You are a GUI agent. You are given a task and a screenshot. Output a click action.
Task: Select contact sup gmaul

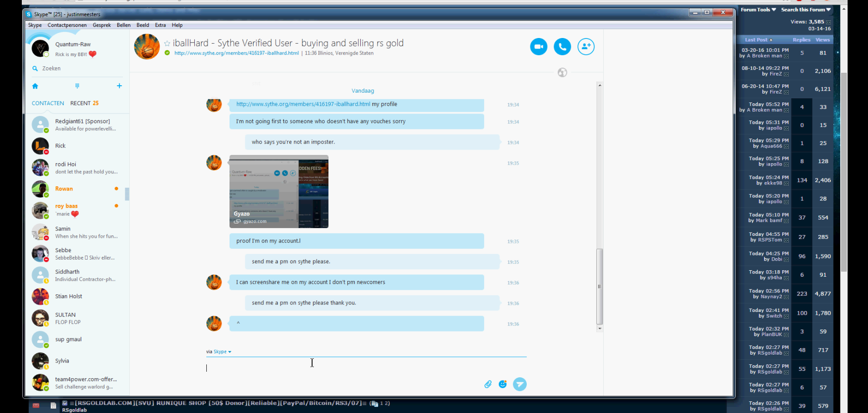click(77, 339)
